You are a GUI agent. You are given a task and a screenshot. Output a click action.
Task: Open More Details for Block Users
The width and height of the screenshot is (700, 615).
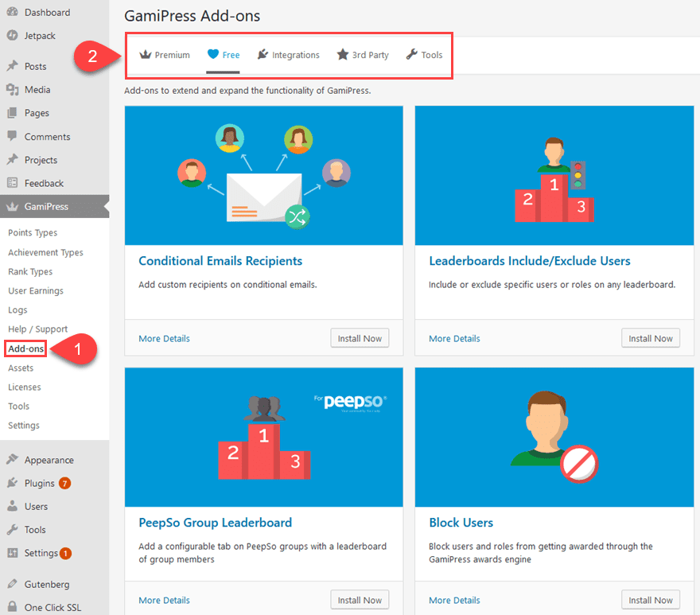pos(454,600)
